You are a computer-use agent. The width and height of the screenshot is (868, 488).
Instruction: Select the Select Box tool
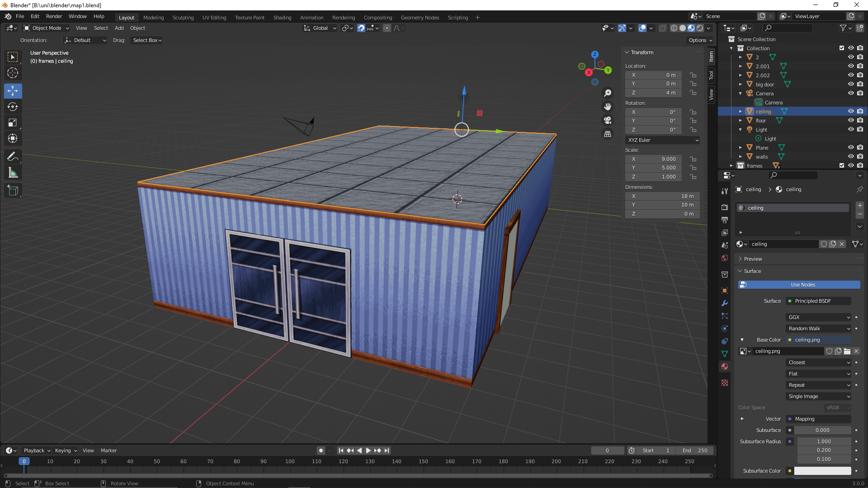(13, 57)
